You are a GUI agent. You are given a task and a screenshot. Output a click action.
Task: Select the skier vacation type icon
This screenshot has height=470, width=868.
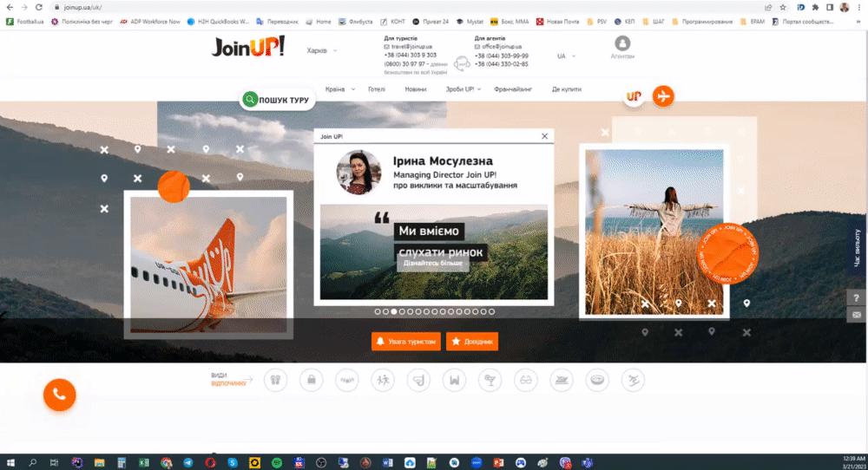point(634,380)
